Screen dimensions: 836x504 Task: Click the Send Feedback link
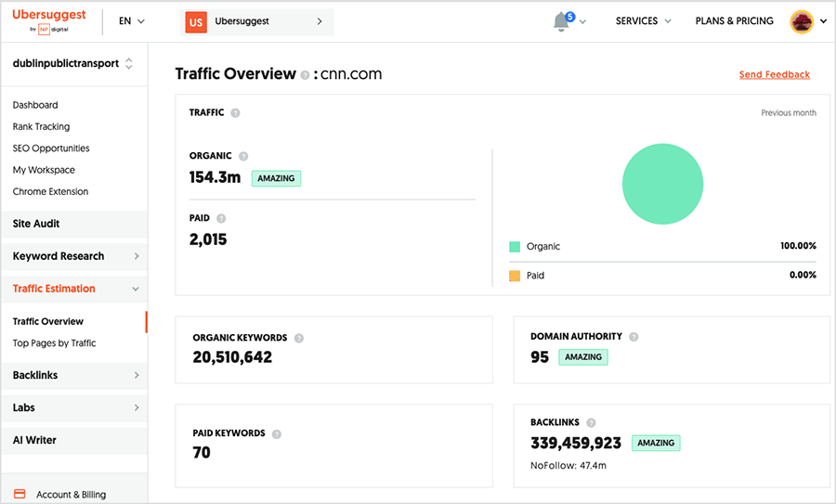774,74
